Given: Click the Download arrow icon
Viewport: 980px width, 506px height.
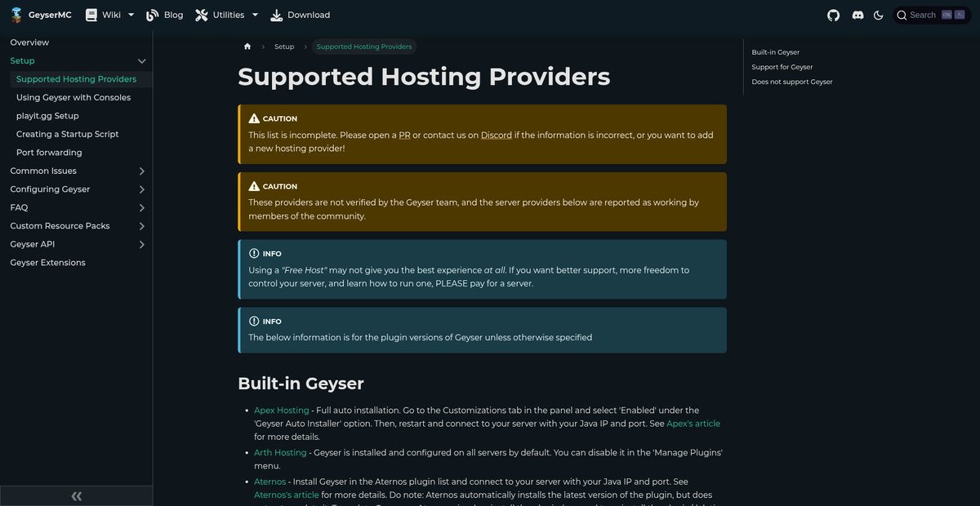Looking at the screenshot, I should (277, 15).
